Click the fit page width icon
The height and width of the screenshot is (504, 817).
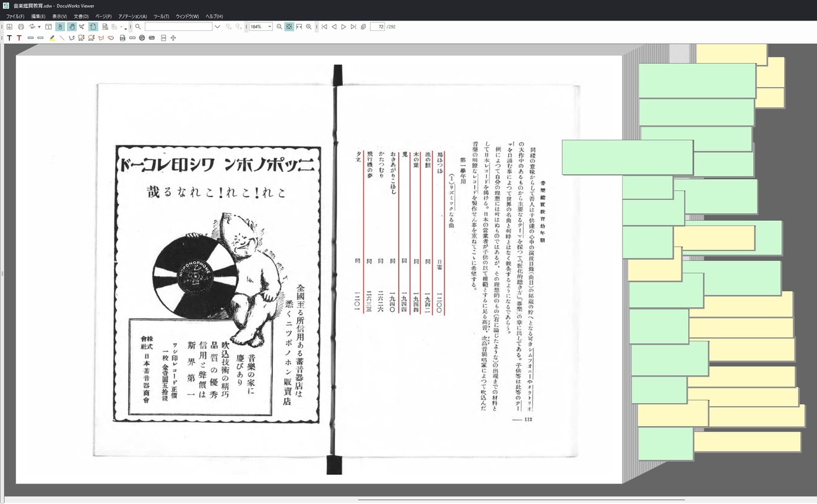(x=299, y=27)
